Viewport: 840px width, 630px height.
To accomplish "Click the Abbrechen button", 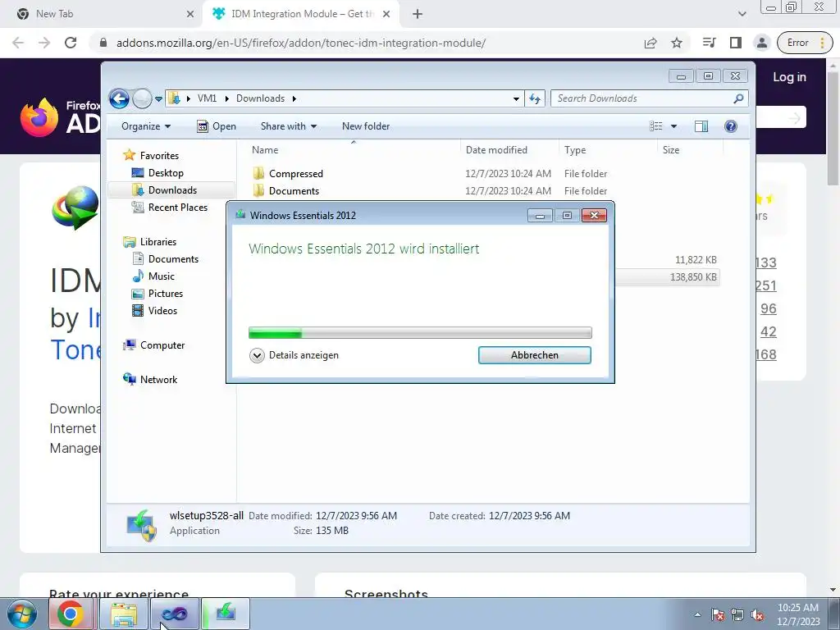I will 535,355.
